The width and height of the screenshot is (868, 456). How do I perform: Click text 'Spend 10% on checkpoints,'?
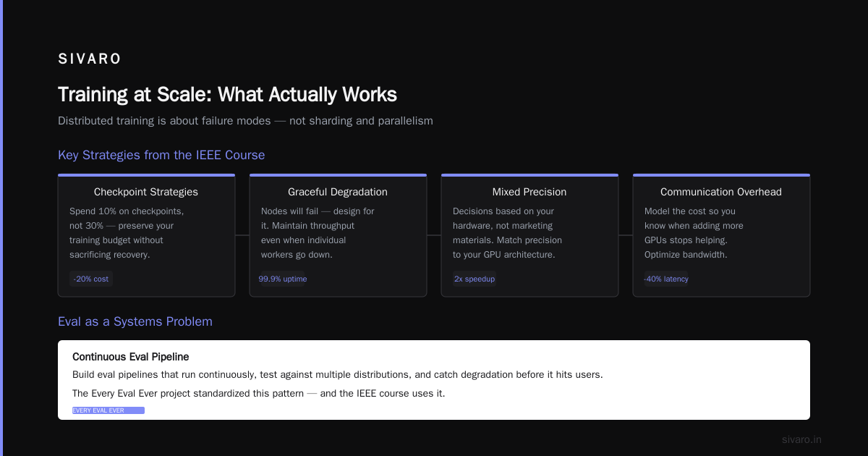[127, 211]
